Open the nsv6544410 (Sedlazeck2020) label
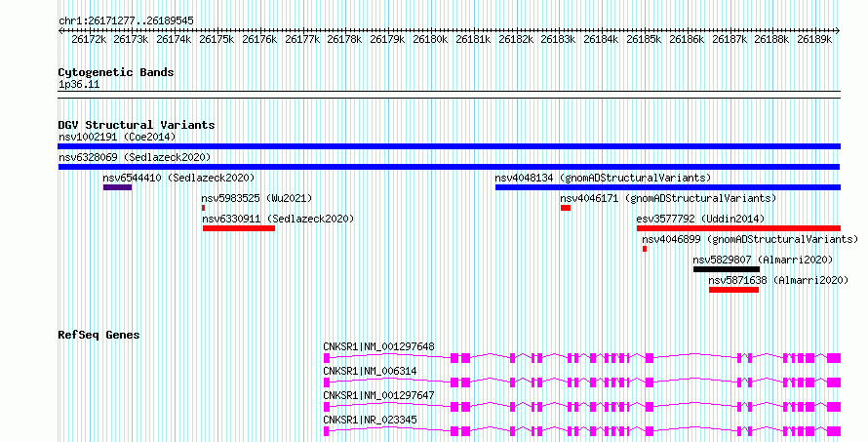This screenshot has height=442, width=868. tap(178, 178)
